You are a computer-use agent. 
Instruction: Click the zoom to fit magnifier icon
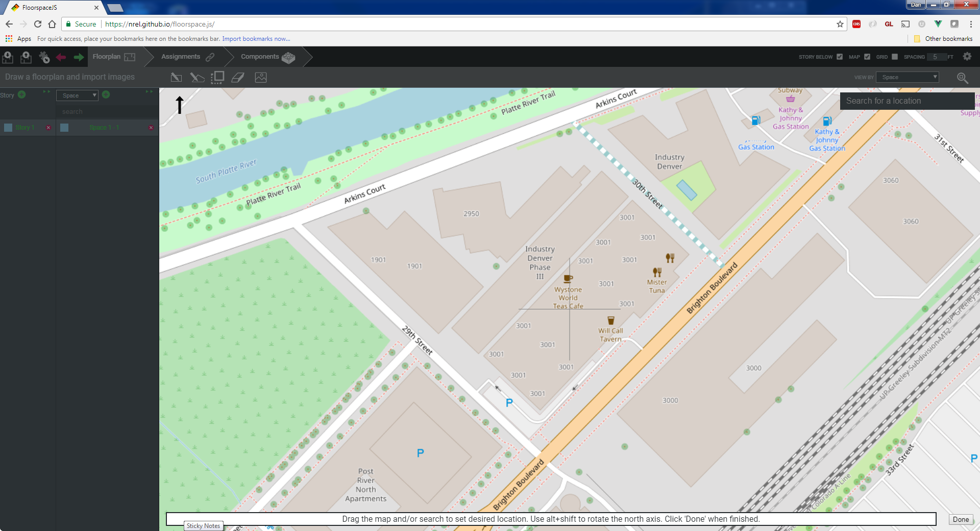(x=962, y=78)
